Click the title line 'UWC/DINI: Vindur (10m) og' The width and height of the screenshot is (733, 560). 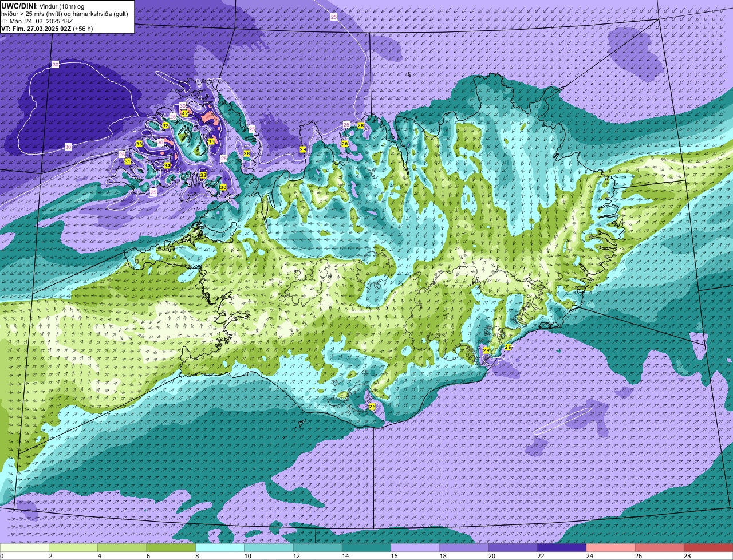tap(43, 6)
